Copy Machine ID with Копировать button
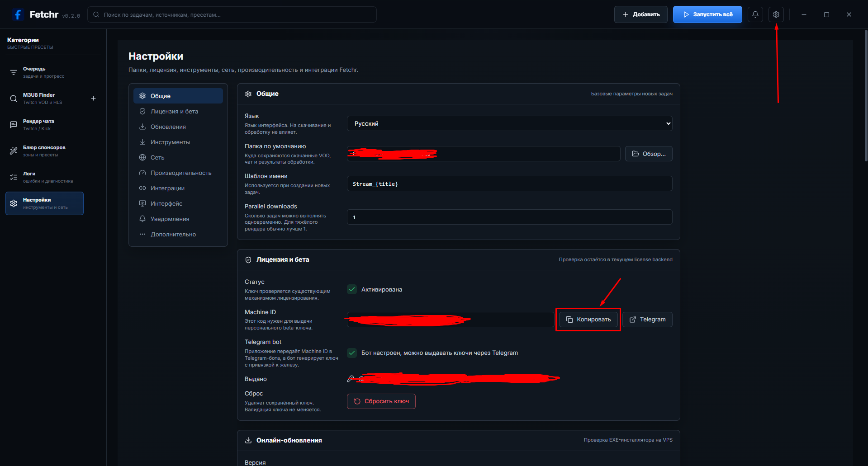Image resolution: width=868 pixels, height=466 pixels. pyautogui.click(x=588, y=320)
